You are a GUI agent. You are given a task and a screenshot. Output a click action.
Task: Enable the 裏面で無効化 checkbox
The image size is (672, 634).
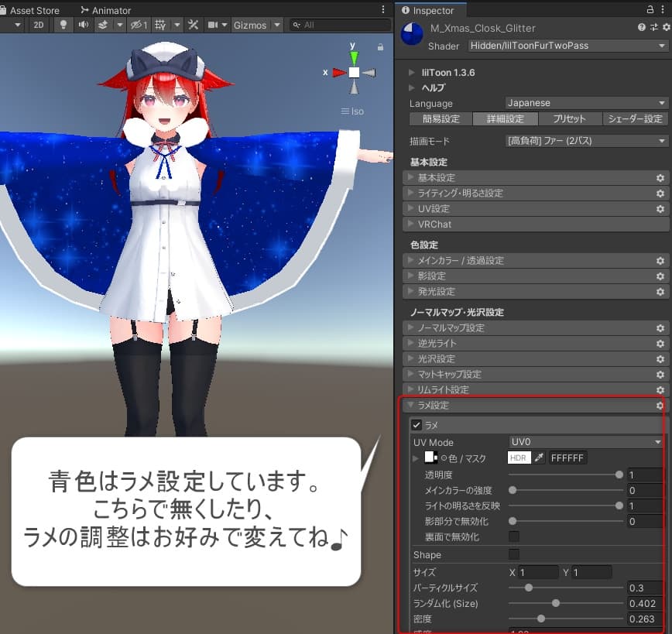click(513, 538)
